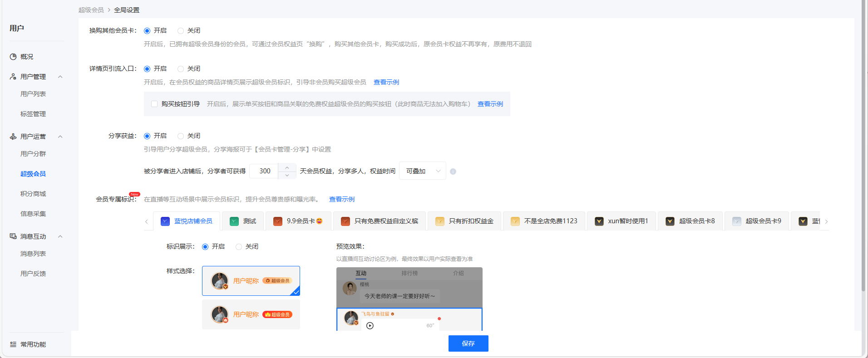The image size is (868, 358).
Task: Click the 互动 tab in preview image
Action: click(361, 273)
